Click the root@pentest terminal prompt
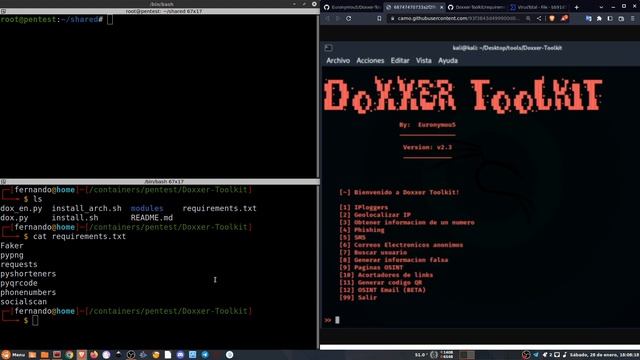 pos(51,19)
